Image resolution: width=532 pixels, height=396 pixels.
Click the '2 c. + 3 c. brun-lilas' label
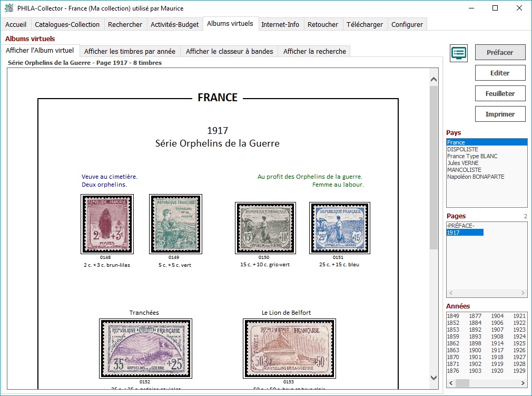tap(107, 265)
